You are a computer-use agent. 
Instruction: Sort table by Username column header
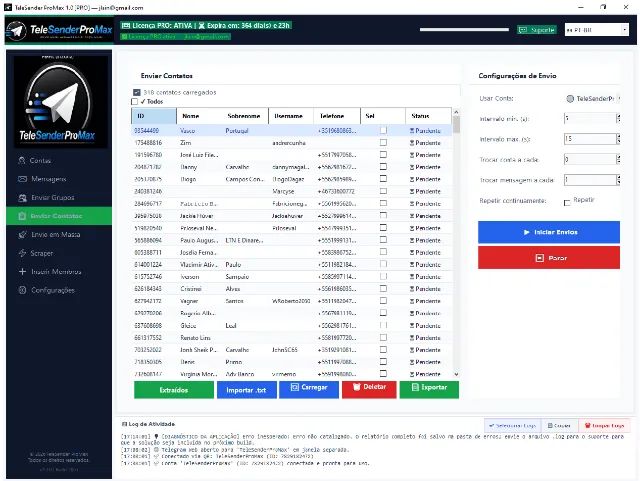[x=291, y=116]
